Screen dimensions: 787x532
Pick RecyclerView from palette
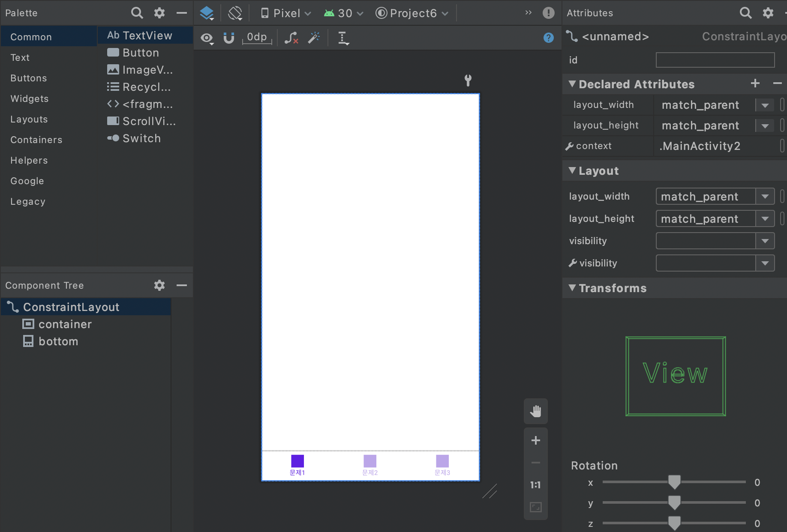(x=145, y=87)
